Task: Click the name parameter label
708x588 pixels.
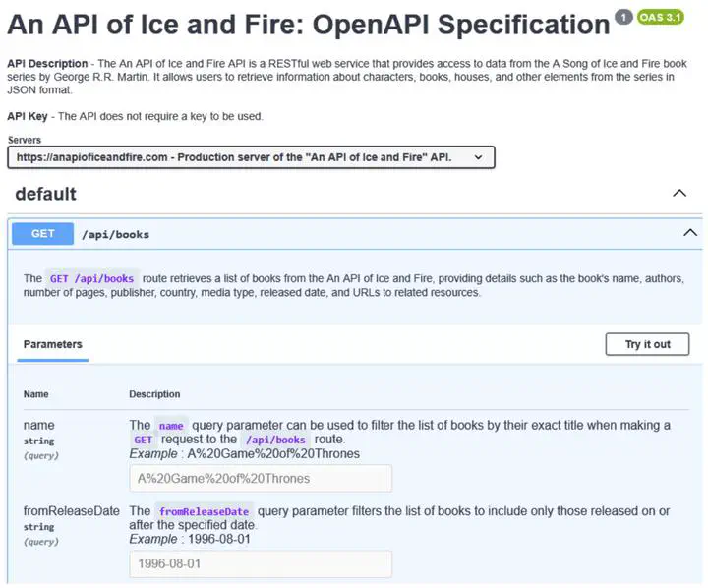Action: (x=38, y=425)
